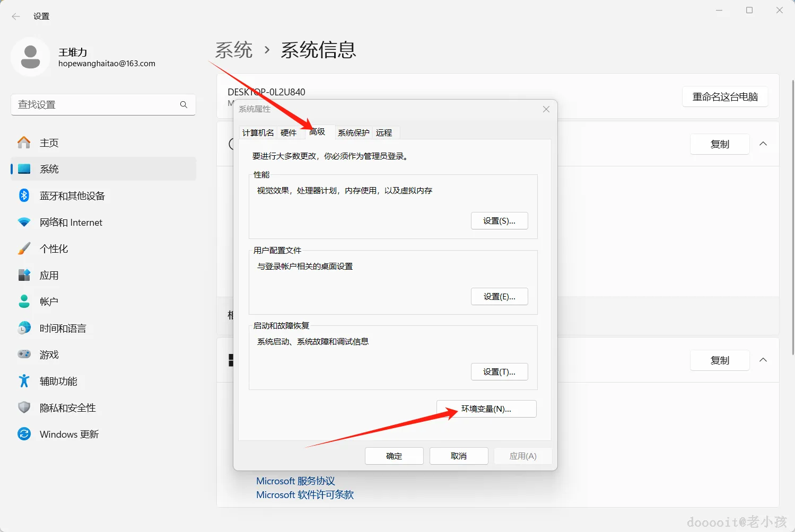Viewport: 795px width, 532px height.
Task: Click the Windows Update refresh icon
Action: (24, 434)
